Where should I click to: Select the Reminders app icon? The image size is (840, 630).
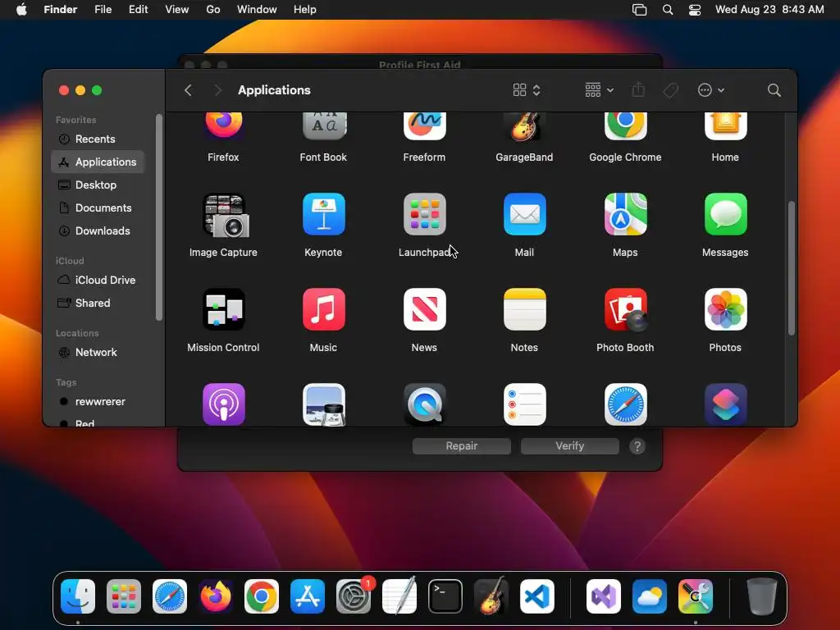point(524,404)
